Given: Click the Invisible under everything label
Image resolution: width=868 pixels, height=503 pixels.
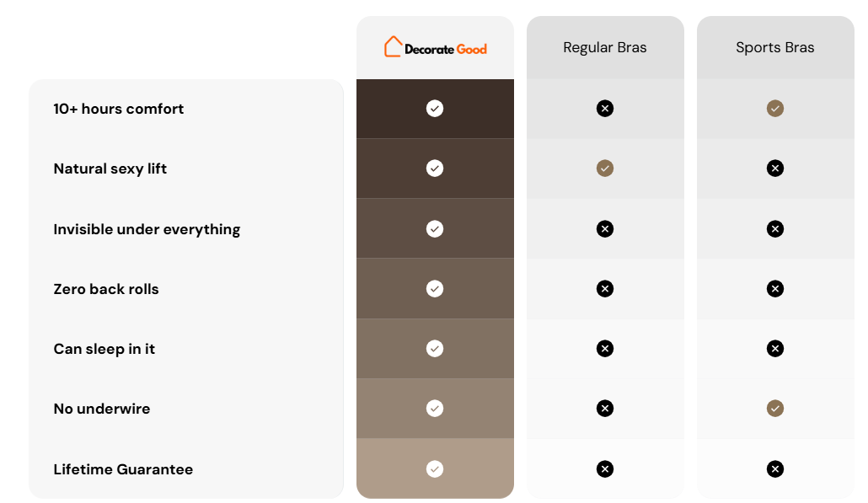Looking at the screenshot, I should coord(147,230).
